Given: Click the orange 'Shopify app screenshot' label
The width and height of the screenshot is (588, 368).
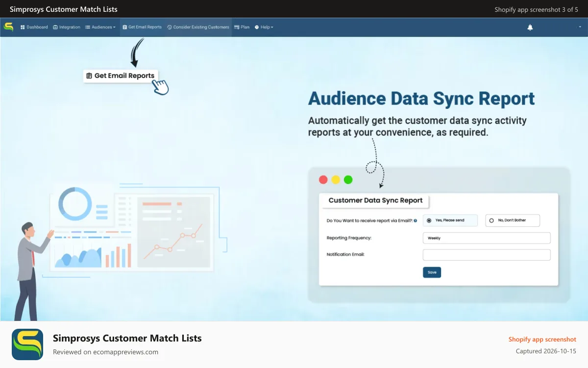Looking at the screenshot, I should (x=542, y=340).
